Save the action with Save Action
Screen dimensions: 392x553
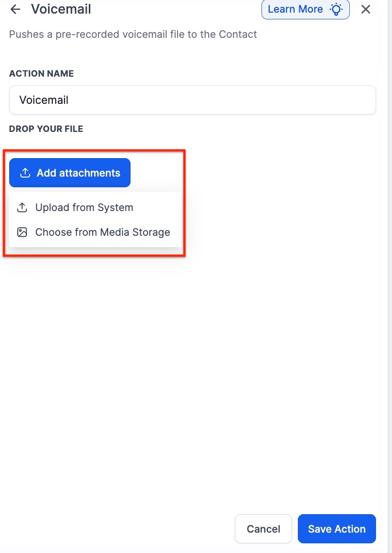337,529
